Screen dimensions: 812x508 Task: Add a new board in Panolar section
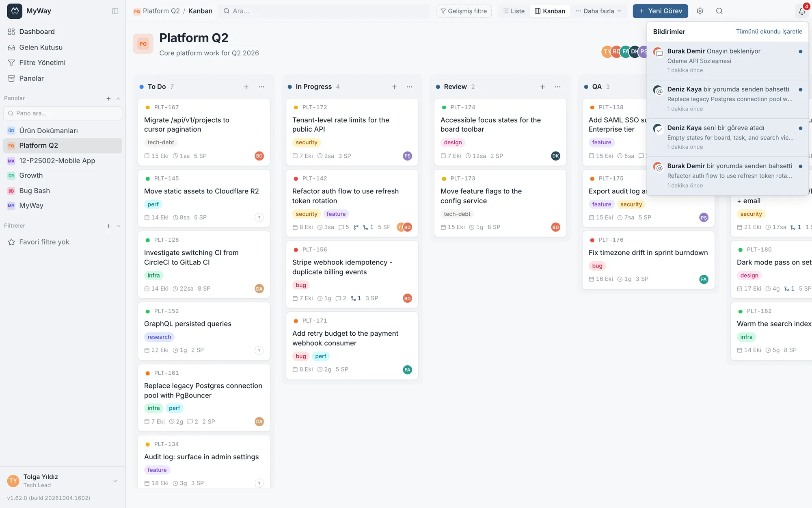click(108, 98)
